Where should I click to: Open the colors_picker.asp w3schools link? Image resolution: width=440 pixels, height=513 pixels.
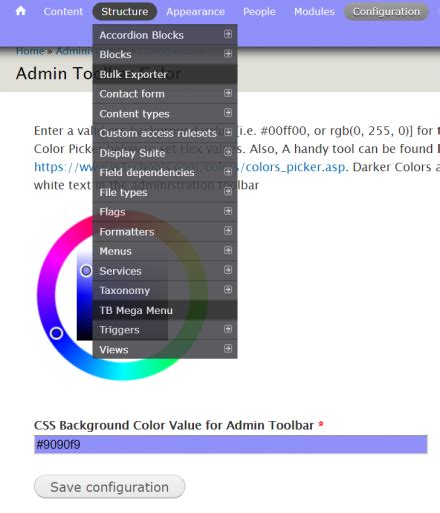[x=191, y=167]
